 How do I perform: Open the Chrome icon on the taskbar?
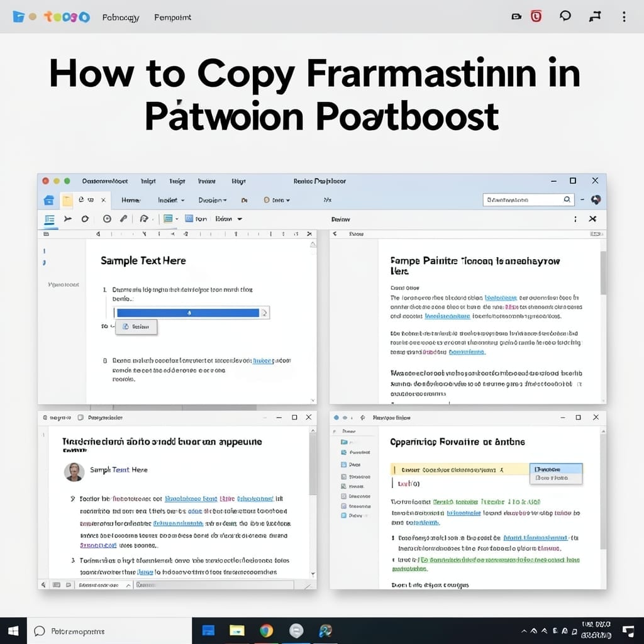tap(267, 630)
